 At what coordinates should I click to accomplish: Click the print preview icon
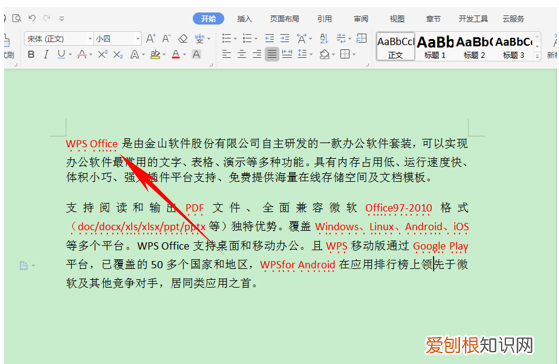(16, 18)
